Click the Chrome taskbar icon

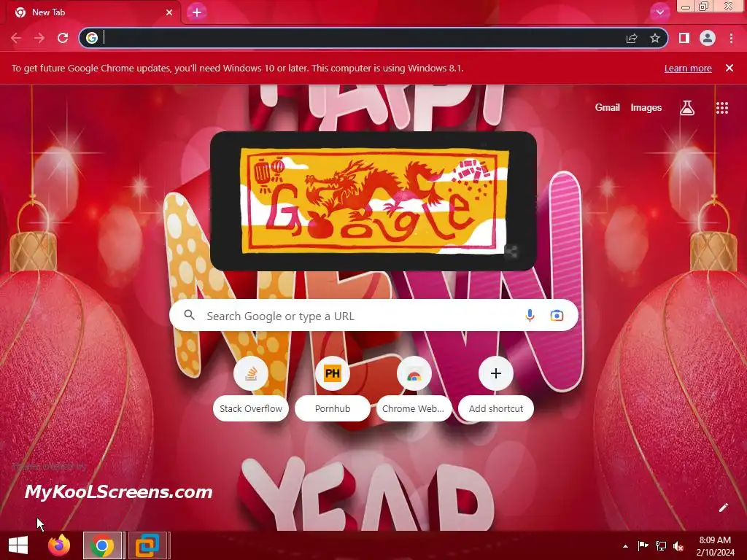tap(102, 545)
